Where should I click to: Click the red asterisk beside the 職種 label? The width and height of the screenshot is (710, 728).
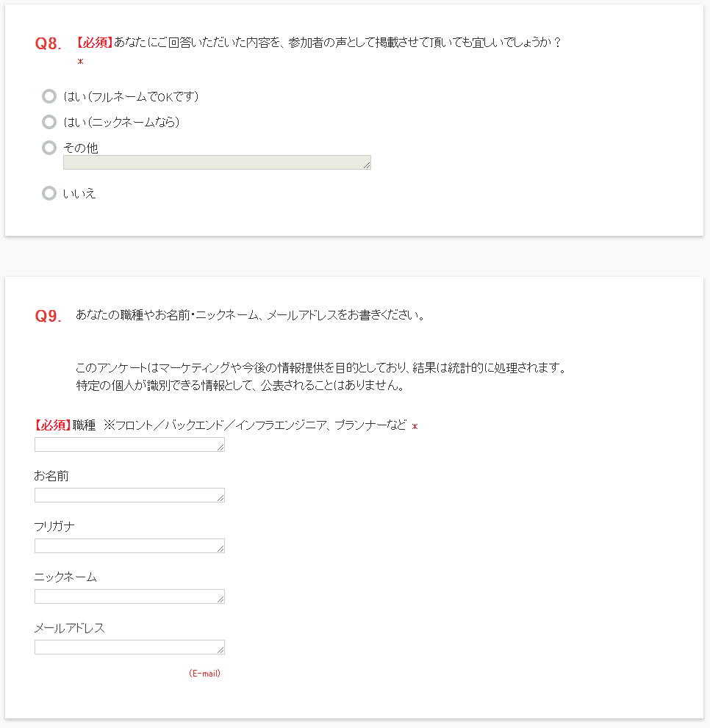[x=415, y=425]
